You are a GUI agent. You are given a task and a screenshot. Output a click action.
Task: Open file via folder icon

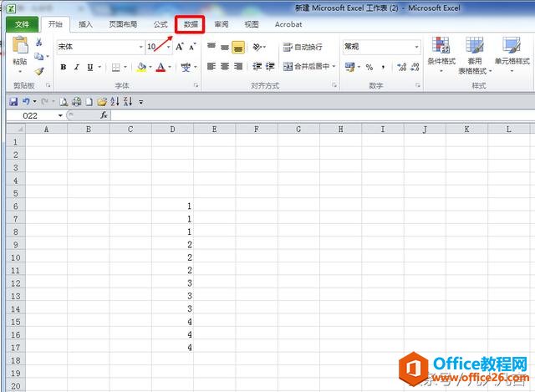102,101
